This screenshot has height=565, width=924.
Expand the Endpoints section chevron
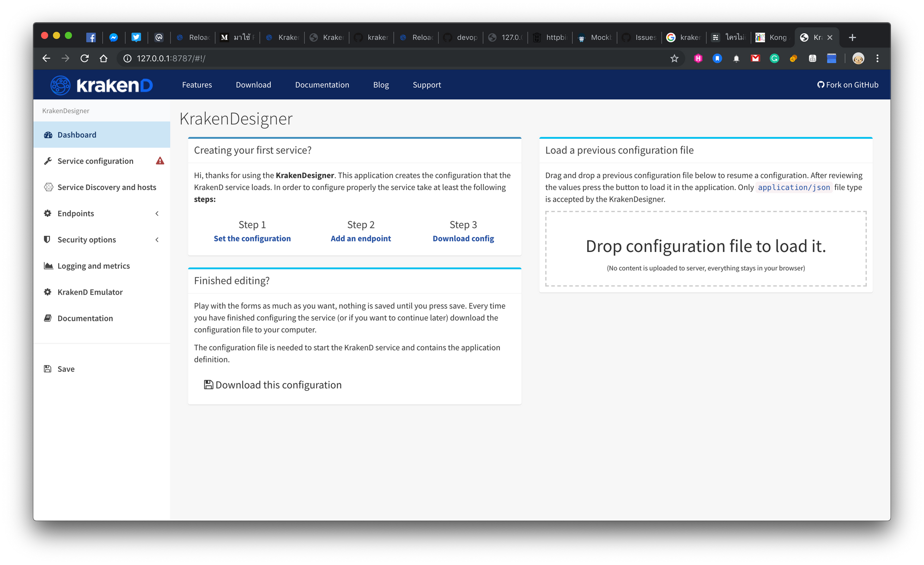click(157, 213)
